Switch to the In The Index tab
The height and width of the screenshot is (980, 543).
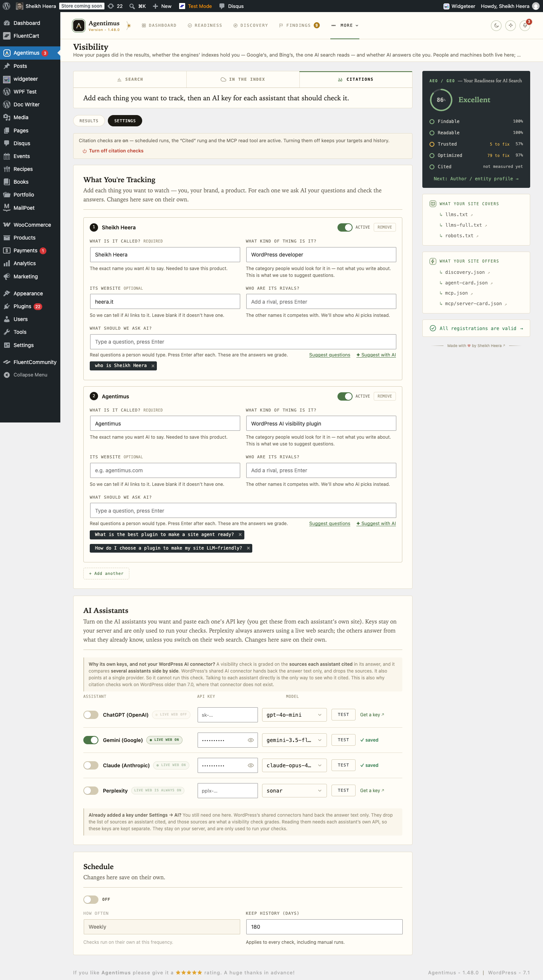click(243, 80)
